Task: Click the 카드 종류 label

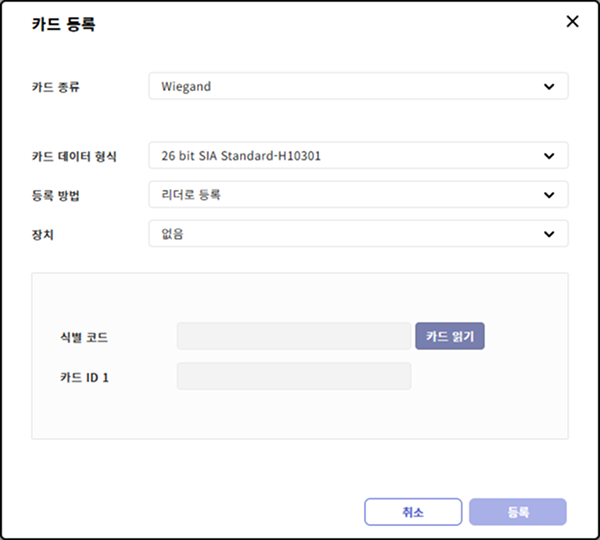Action: (x=56, y=87)
